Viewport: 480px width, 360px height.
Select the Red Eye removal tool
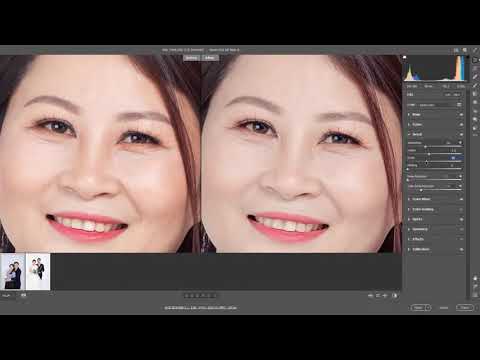tap(475, 111)
